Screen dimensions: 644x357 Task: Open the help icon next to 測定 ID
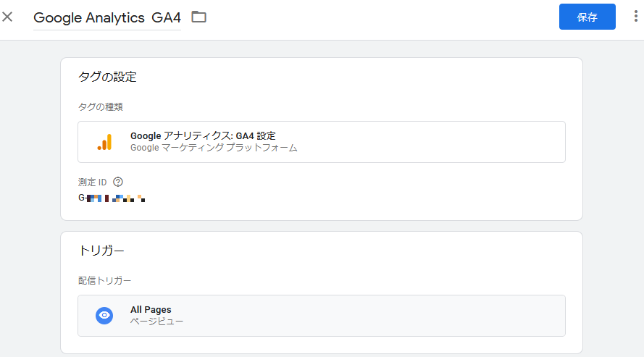point(118,182)
